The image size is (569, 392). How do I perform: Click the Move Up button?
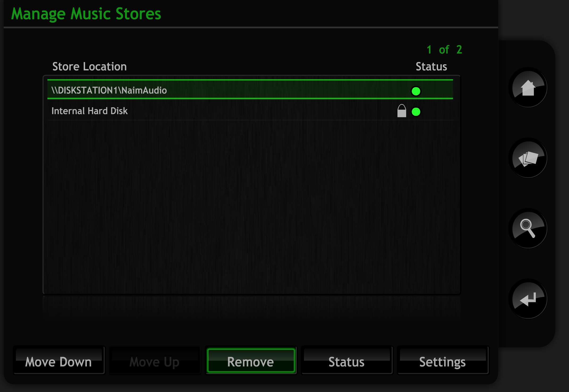(x=155, y=361)
